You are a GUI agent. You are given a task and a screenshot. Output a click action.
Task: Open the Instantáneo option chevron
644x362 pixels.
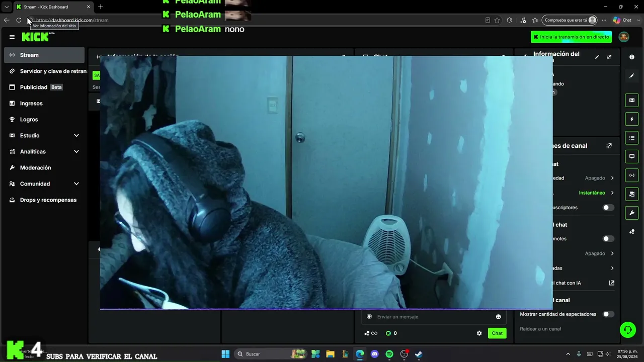point(612,193)
